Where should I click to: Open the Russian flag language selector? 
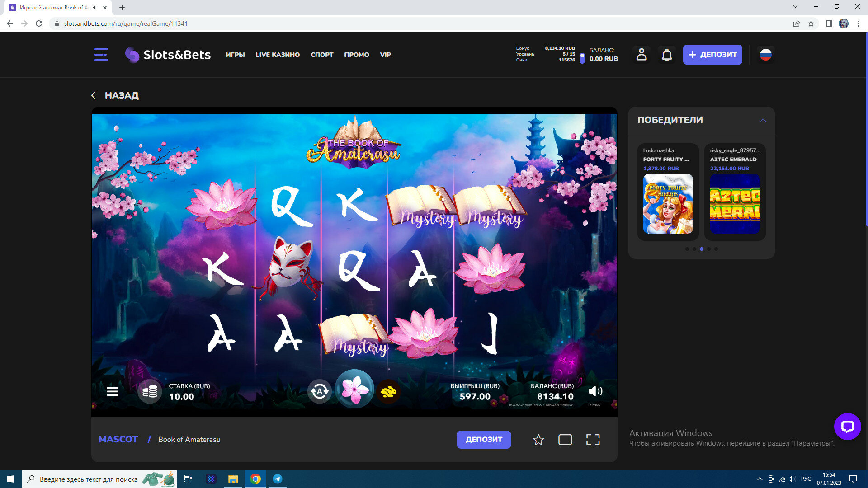(x=765, y=55)
